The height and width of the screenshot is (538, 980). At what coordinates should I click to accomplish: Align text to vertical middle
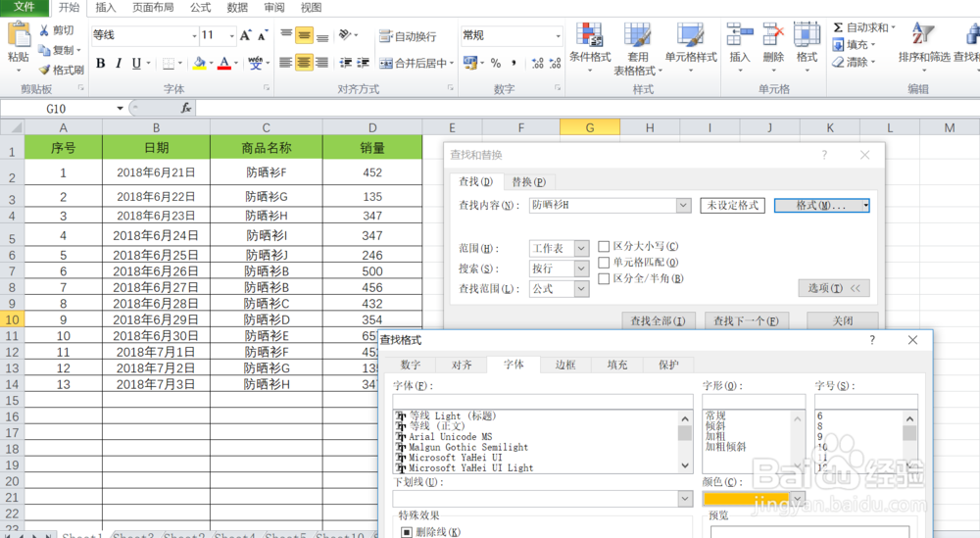pyautogui.click(x=304, y=35)
